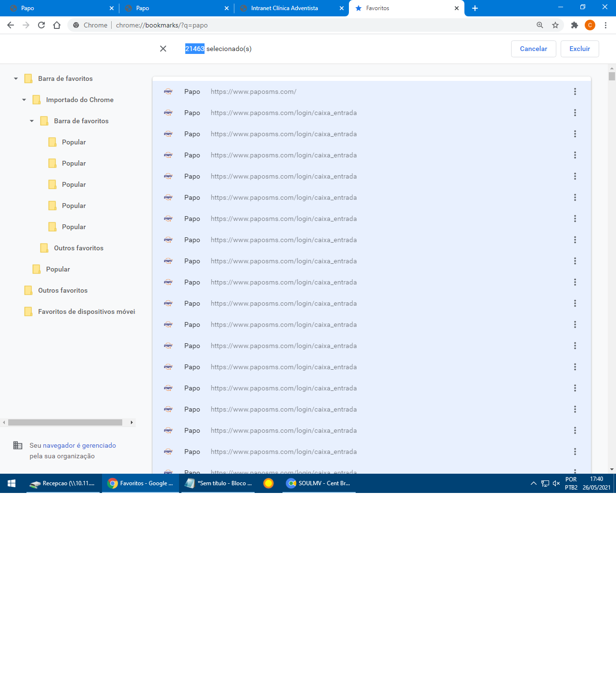Click the POR PTB2 language indicator
Image resolution: width=616 pixels, height=673 pixels.
coord(571,483)
